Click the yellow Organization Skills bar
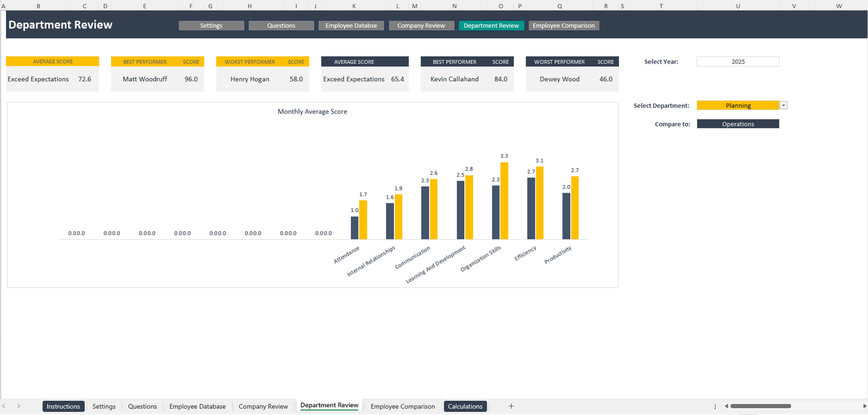 pyautogui.click(x=505, y=201)
